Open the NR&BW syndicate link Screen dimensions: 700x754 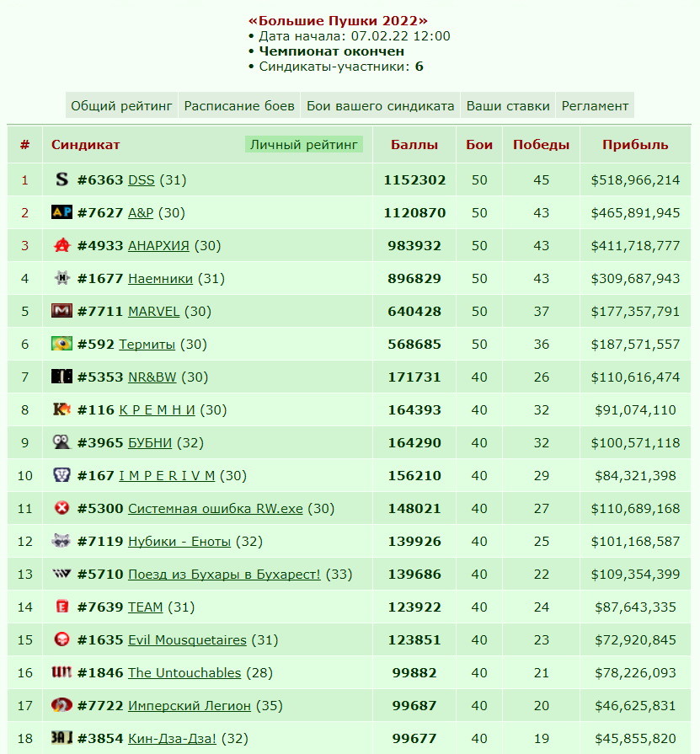pos(152,377)
